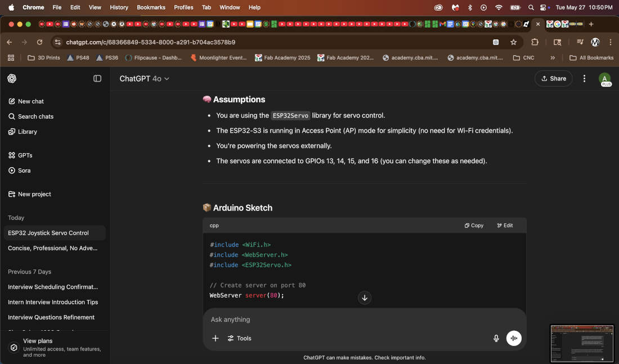This screenshot has width=619, height=364.
Task: Open the account profile avatar
Action: pos(604,79)
